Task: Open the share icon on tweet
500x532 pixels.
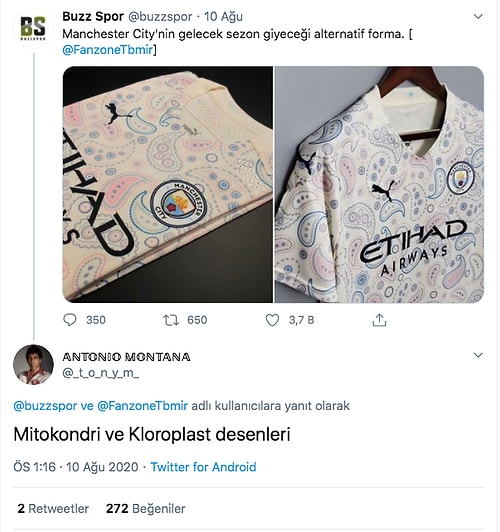Action: click(379, 320)
